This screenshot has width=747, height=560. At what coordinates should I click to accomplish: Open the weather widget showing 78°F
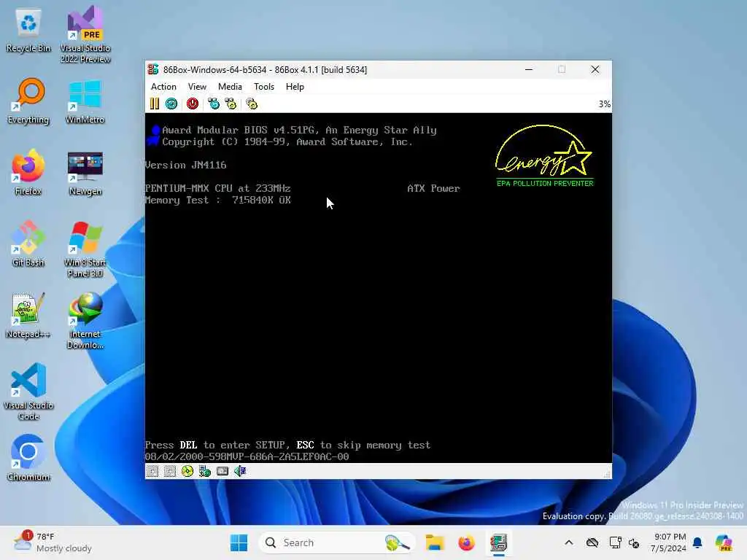[53, 542]
